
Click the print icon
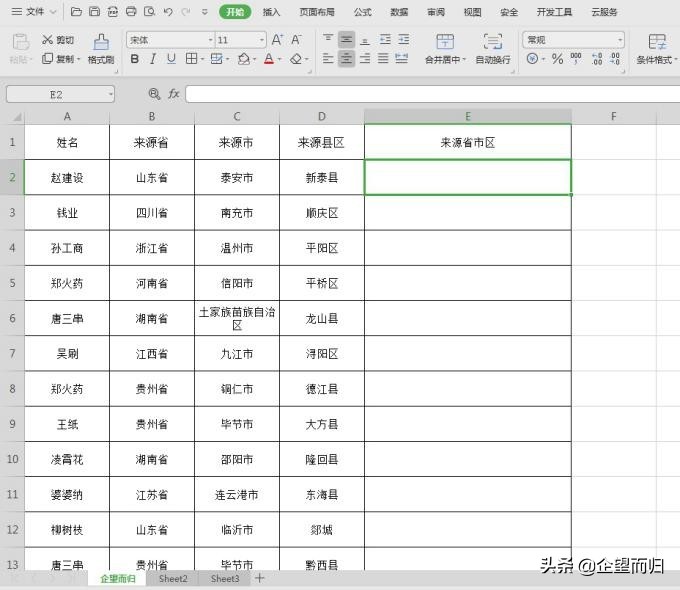click(x=131, y=12)
